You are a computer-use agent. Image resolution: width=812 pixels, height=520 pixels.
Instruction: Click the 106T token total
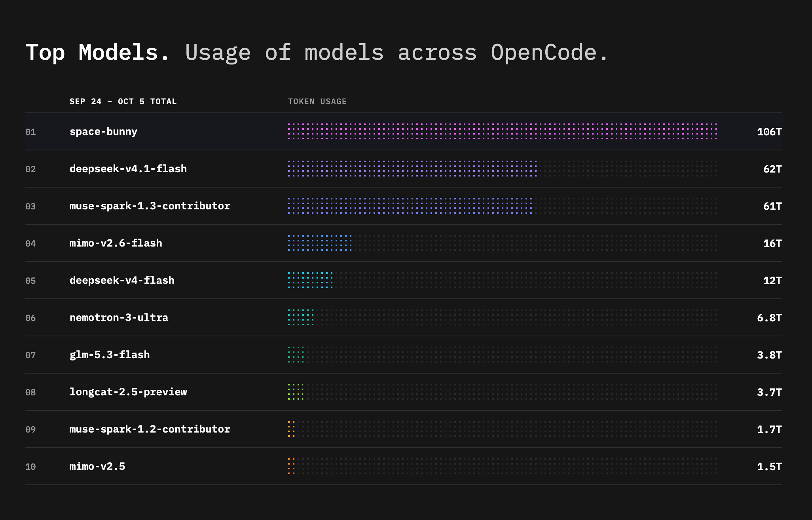pyautogui.click(x=769, y=132)
